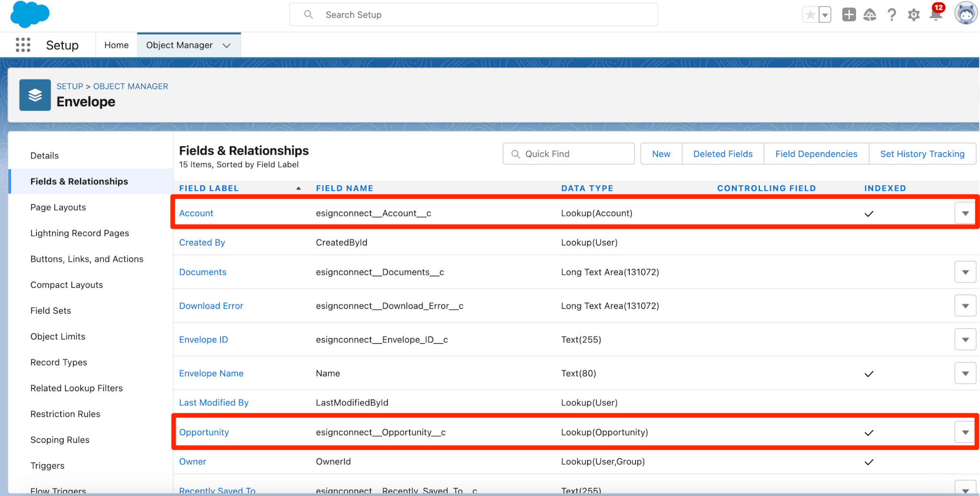Viewport: 980px width, 496px height.
Task: Open Deleted Fields
Action: point(723,154)
